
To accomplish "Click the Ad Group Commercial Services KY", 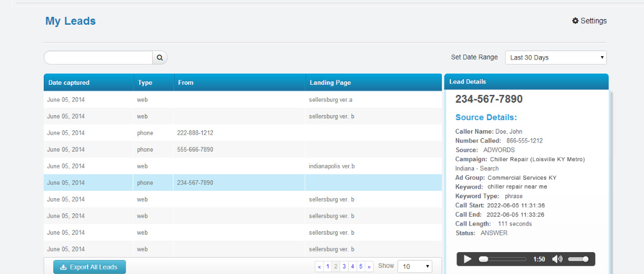I will [522, 177].
